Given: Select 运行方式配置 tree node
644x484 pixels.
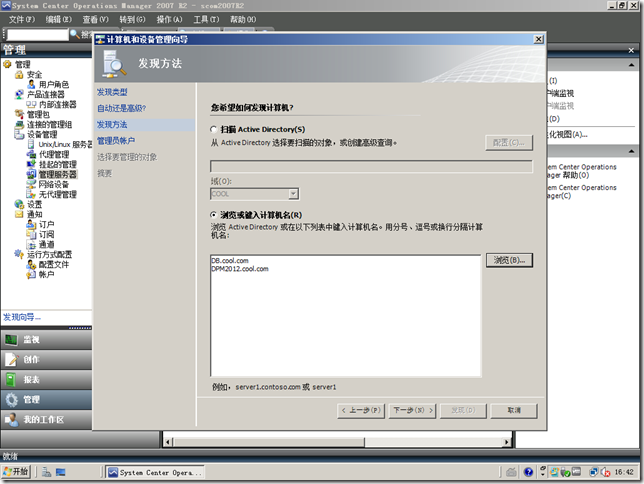Looking at the screenshot, I should tap(49, 254).
